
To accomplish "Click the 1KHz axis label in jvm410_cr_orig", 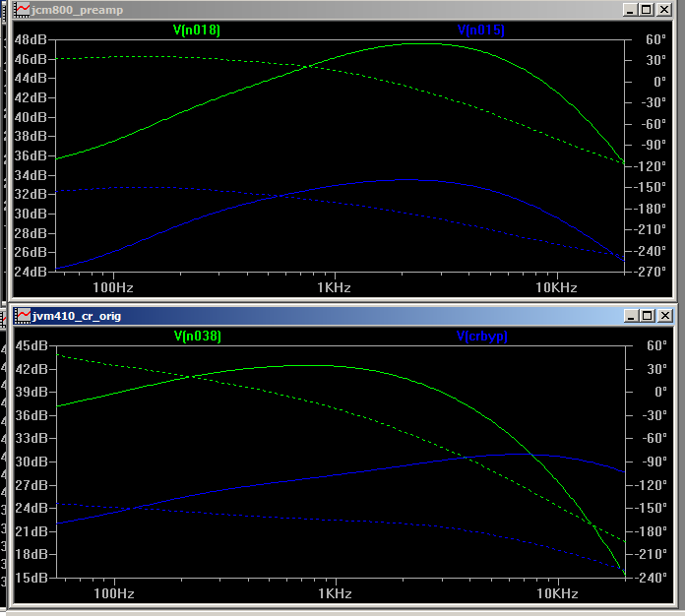I will 335,593.
